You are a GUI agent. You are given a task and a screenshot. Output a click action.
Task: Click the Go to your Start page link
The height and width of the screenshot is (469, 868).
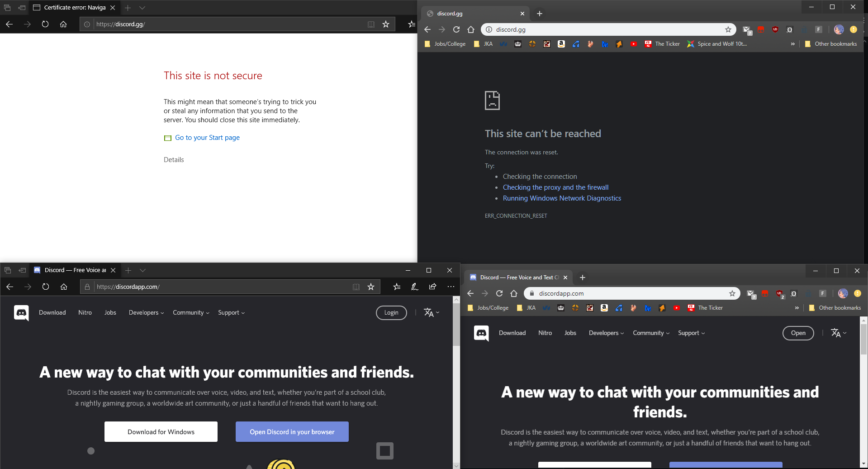[207, 138]
